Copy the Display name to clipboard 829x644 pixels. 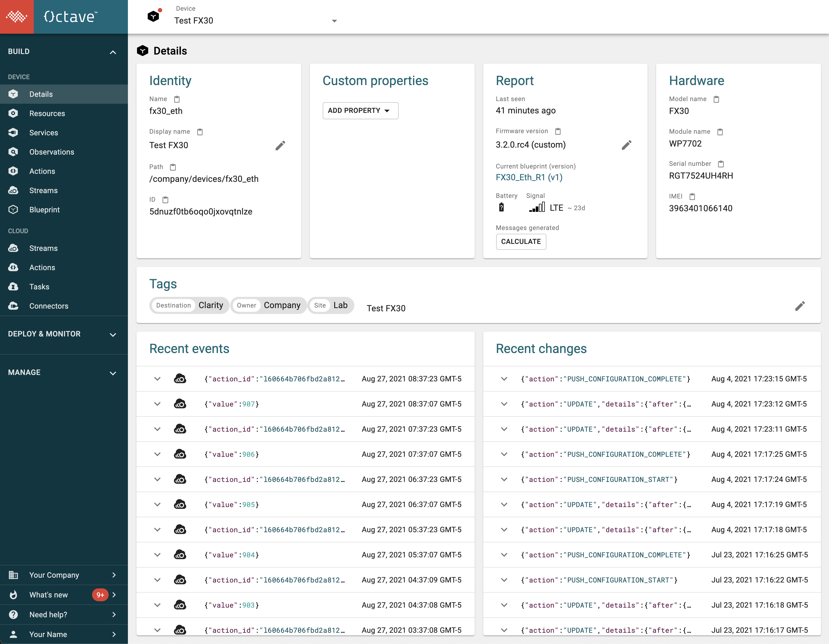point(200,132)
